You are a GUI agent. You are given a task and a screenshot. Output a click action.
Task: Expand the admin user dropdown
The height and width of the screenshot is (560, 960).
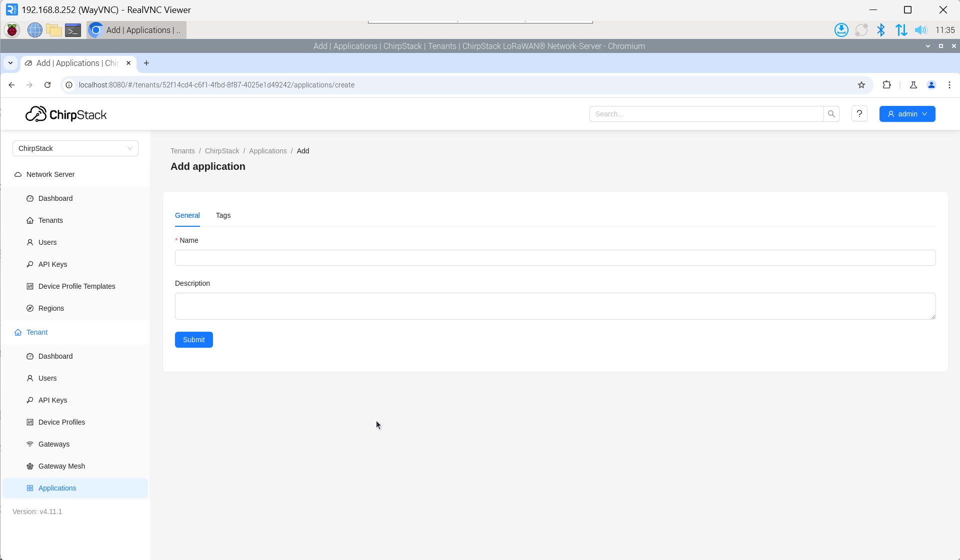[907, 114]
